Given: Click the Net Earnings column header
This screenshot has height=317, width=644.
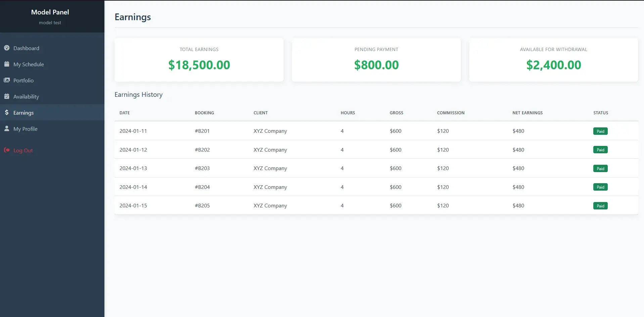Looking at the screenshot, I should (527, 113).
